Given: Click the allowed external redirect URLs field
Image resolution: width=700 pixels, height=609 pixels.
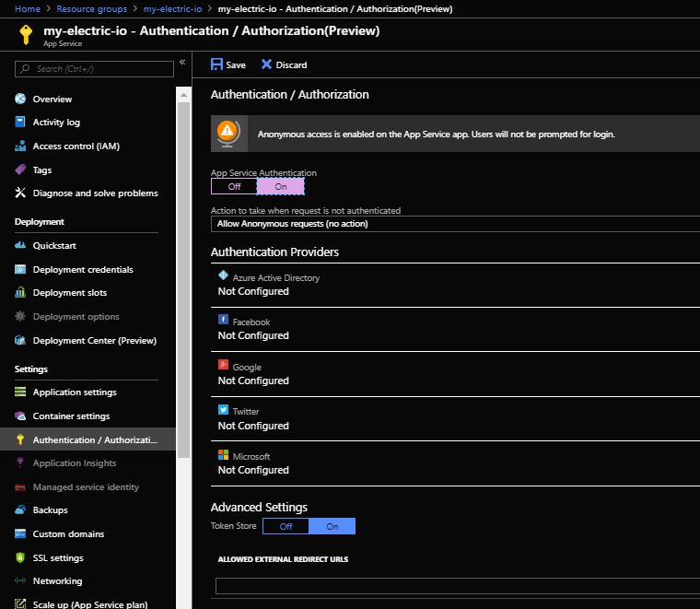Looking at the screenshot, I should [x=458, y=585].
